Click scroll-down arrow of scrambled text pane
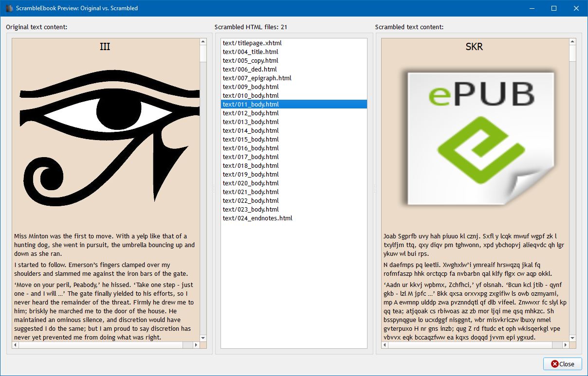This screenshot has height=376, width=588. click(573, 338)
